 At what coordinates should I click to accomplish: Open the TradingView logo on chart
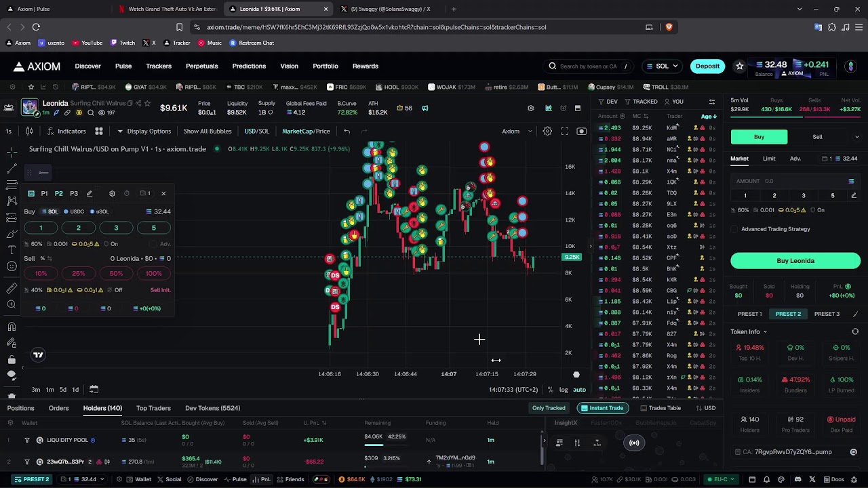coord(39,354)
